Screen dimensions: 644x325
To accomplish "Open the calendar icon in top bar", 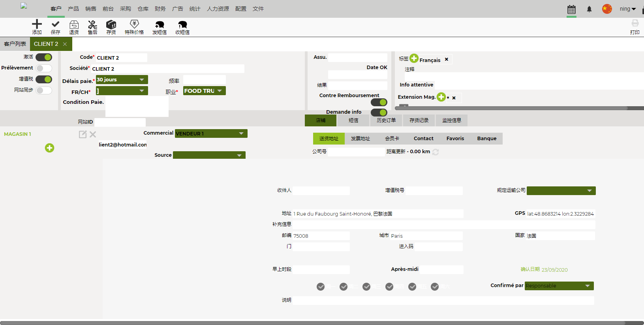I will pos(571,9).
